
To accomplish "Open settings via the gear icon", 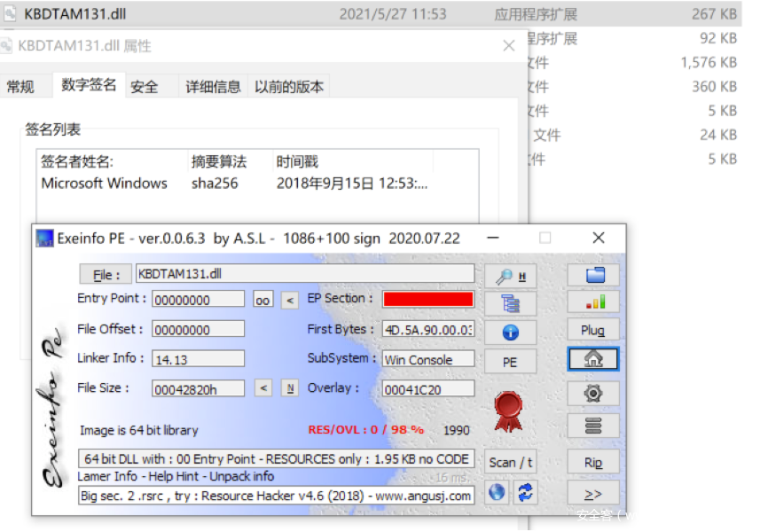I will [594, 393].
